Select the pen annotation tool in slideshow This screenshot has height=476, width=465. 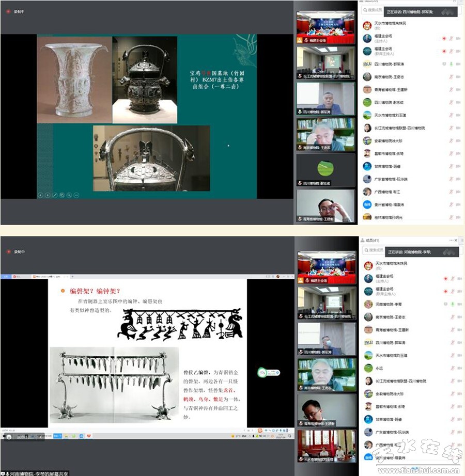(x=55, y=195)
